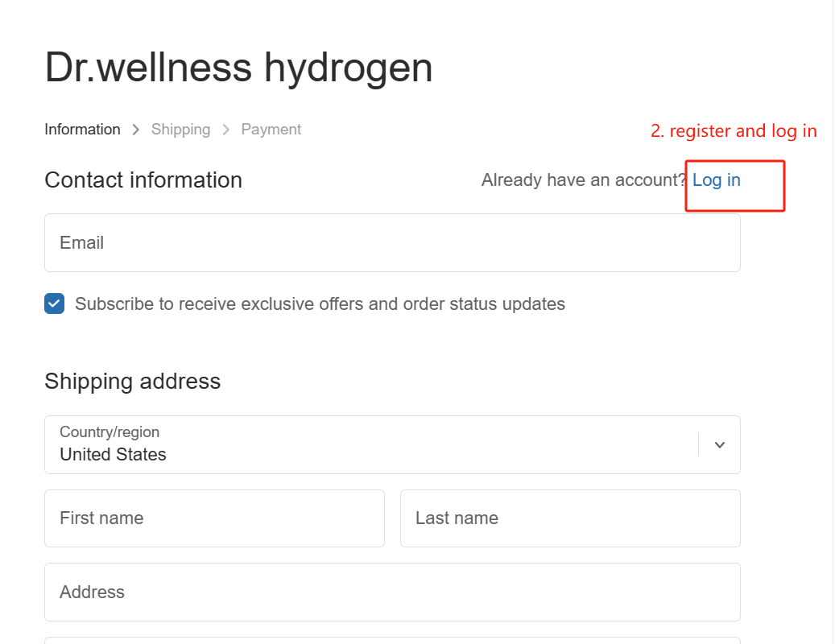This screenshot has width=835, height=644.
Task: Open the Country/region dropdown
Action: point(370,445)
